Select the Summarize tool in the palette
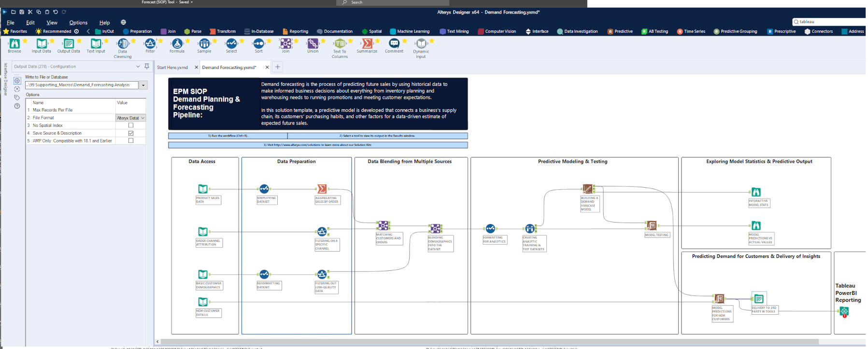 [x=367, y=45]
